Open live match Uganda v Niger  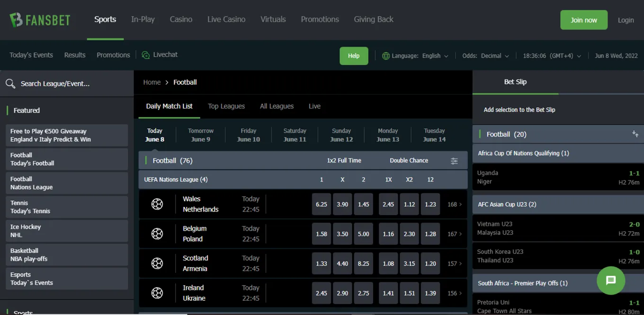558,177
